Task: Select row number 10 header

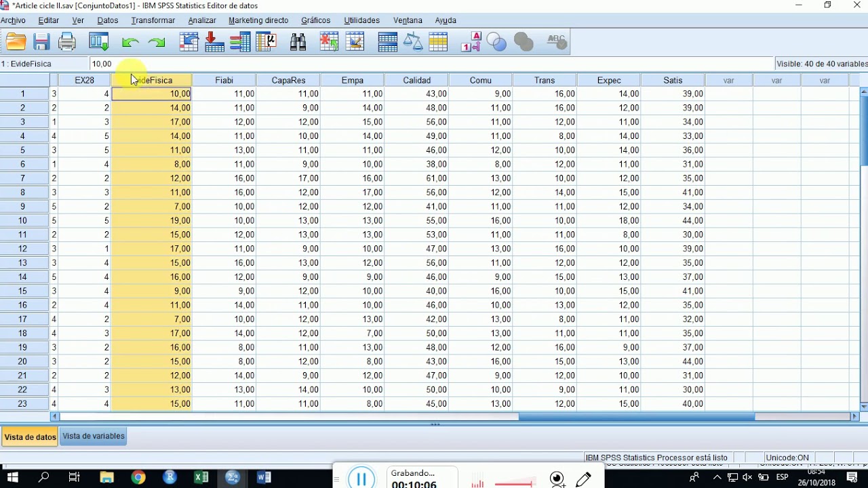Action: (23, 221)
